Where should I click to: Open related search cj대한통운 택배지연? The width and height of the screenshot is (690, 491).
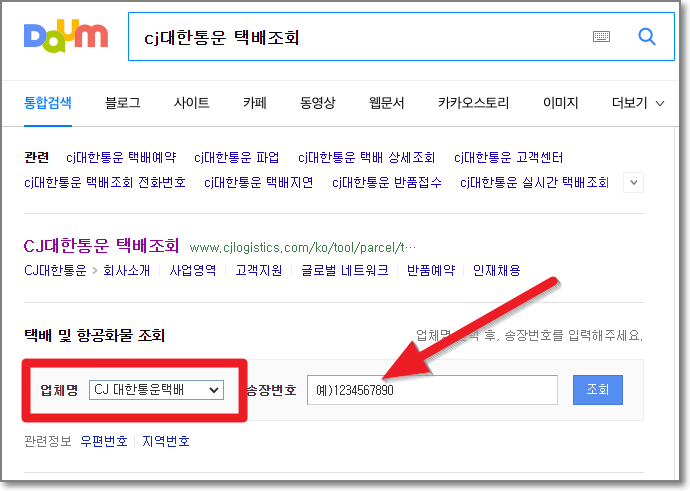tap(258, 182)
